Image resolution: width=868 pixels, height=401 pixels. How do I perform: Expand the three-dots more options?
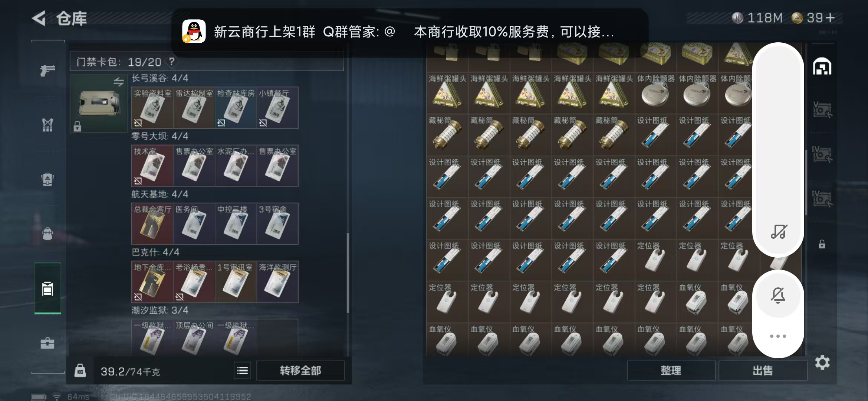click(x=778, y=336)
